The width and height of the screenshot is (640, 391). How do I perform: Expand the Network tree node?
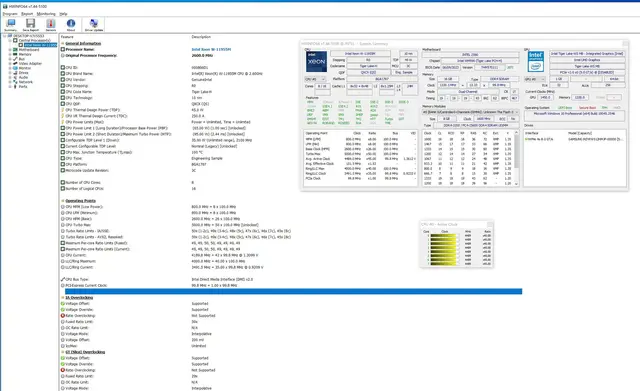(x=10, y=82)
